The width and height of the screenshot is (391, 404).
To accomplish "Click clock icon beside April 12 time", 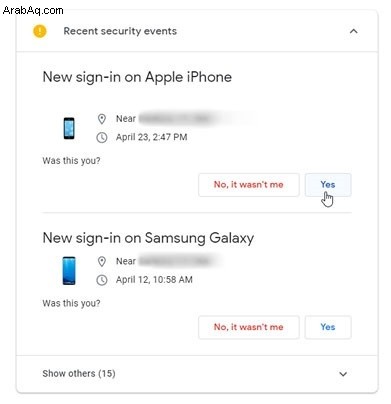I will [102, 280].
